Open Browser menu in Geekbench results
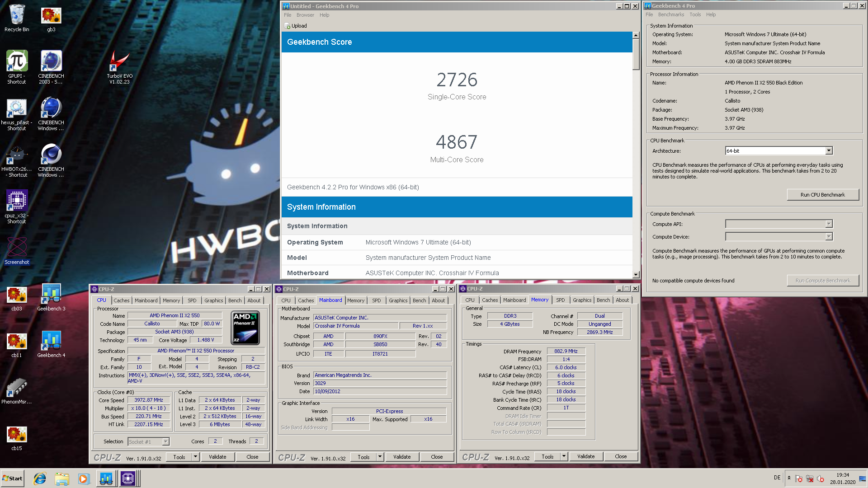Screen dimensions: 868x488 (305, 15)
